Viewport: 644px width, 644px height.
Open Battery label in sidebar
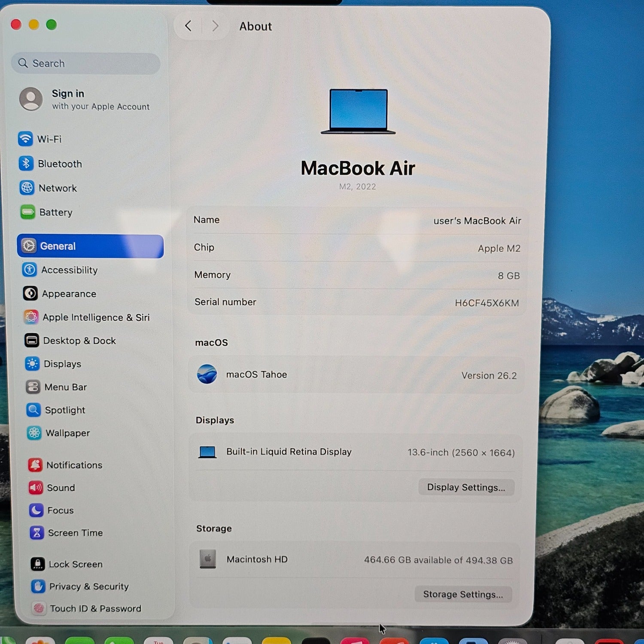click(56, 213)
